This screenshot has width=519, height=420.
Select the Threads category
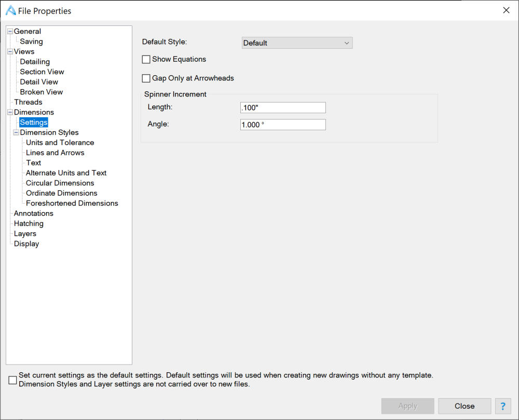point(28,102)
